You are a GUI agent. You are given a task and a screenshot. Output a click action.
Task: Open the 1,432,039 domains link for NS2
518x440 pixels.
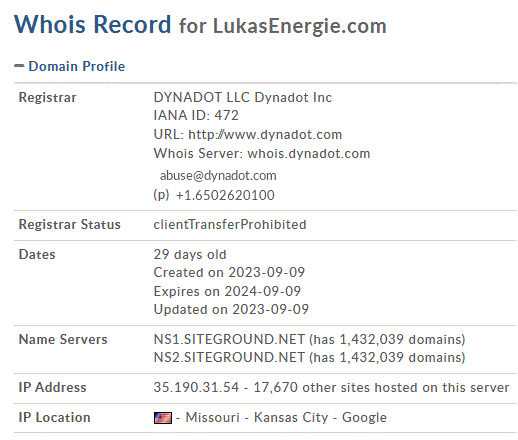coord(402,357)
